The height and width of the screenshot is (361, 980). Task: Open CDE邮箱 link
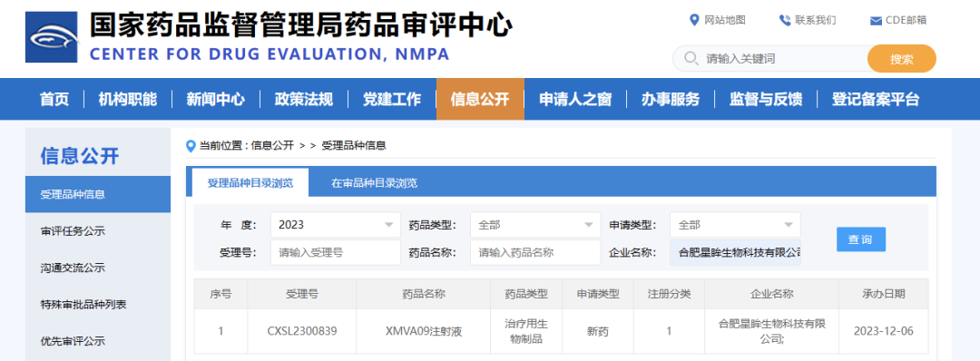[906, 20]
